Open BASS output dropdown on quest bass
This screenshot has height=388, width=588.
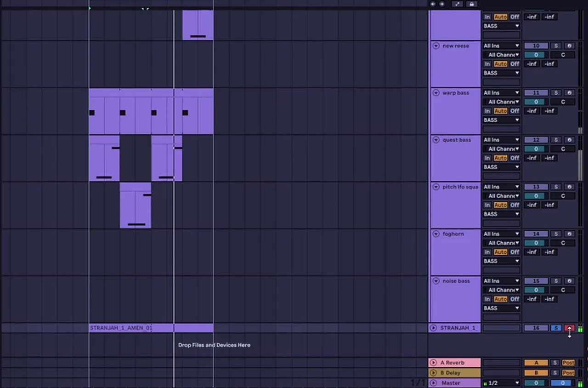[501, 167]
